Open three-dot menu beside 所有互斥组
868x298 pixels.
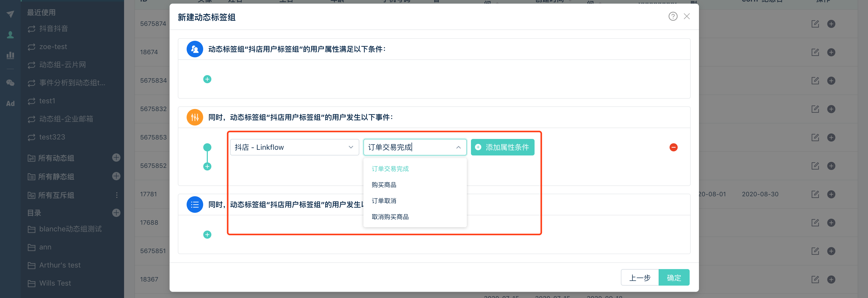(117, 195)
